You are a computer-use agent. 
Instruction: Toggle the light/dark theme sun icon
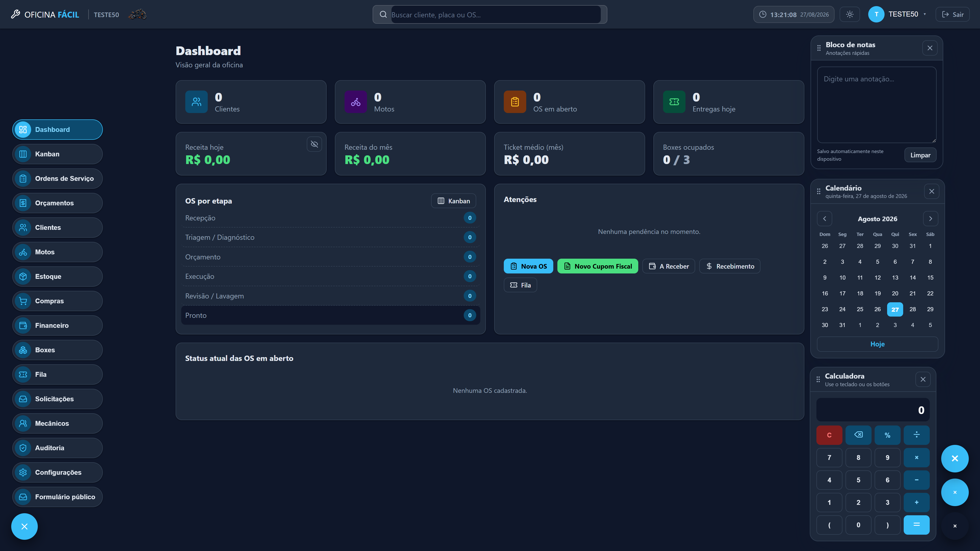coord(850,15)
